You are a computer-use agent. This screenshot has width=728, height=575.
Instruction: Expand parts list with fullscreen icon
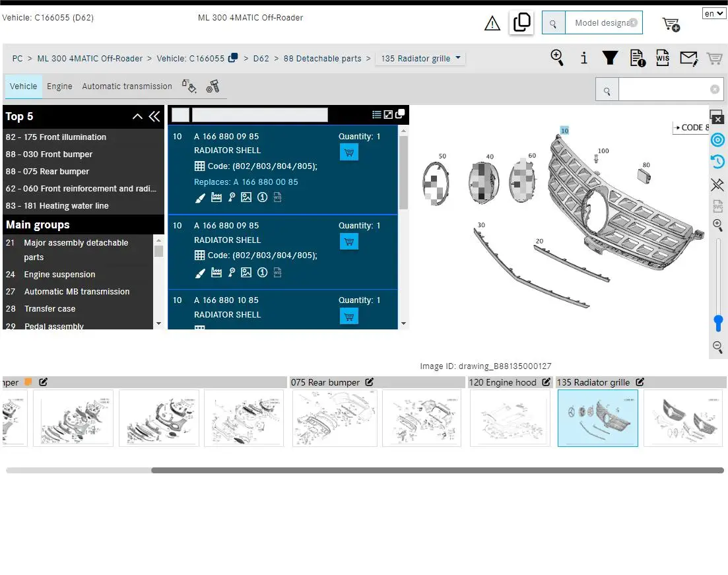click(x=388, y=114)
